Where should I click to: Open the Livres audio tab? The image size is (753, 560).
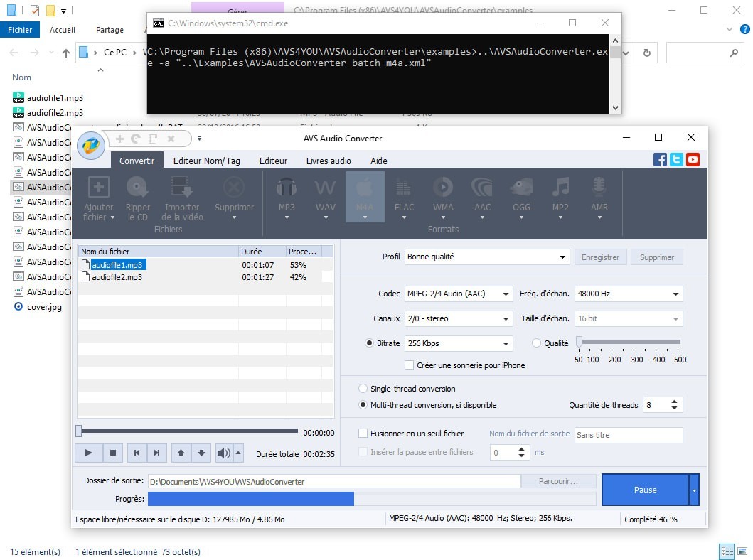point(328,161)
